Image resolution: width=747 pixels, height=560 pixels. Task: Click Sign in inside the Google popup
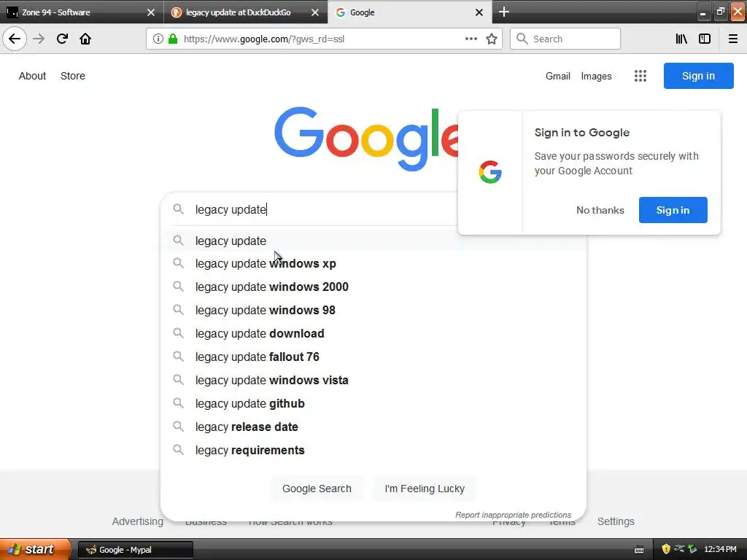pos(673,210)
